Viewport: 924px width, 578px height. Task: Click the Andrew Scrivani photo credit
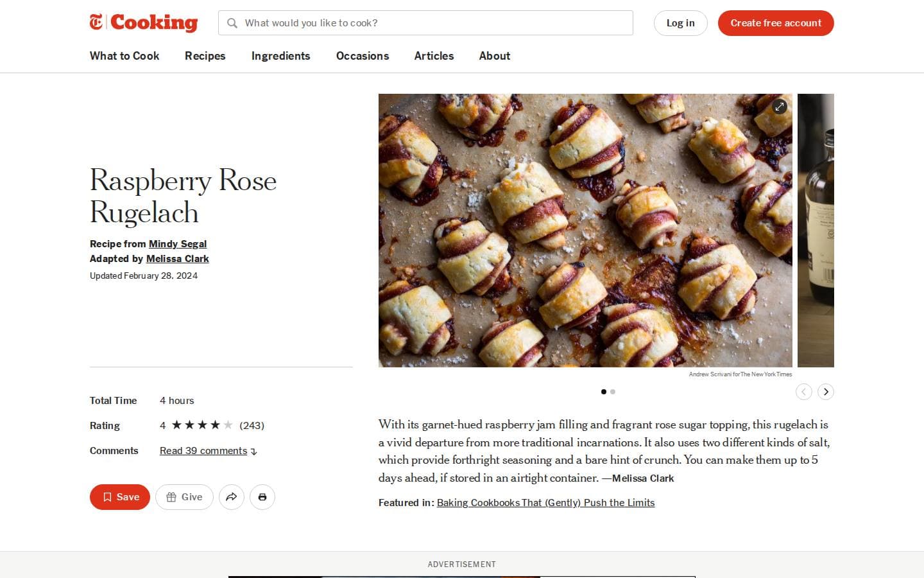[740, 374]
